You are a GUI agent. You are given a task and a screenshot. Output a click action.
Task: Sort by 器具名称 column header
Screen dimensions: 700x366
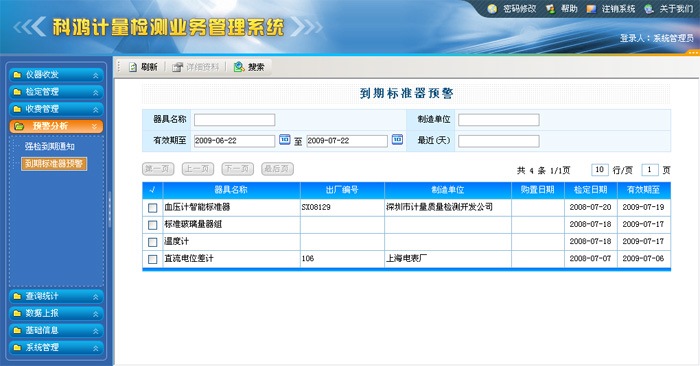pyautogui.click(x=231, y=190)
